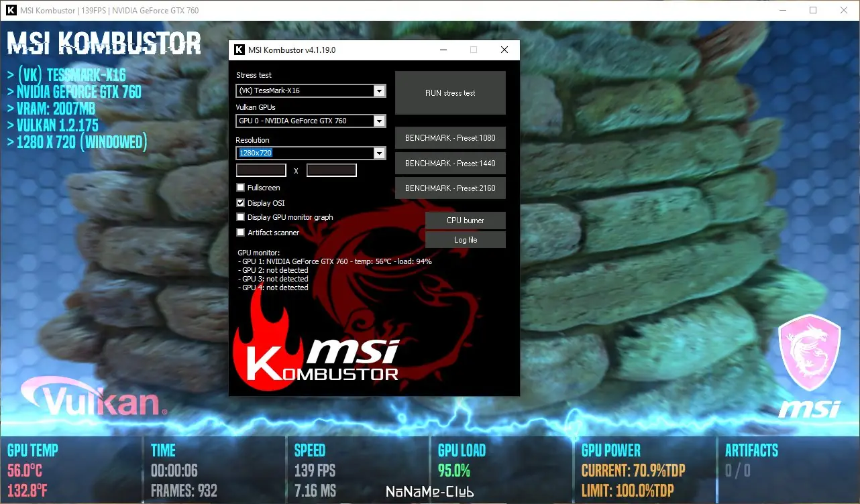Screen dimensions: 860x504
Task: Click the GPU load '95.0%' value
Action: click(x=454, y=470)
